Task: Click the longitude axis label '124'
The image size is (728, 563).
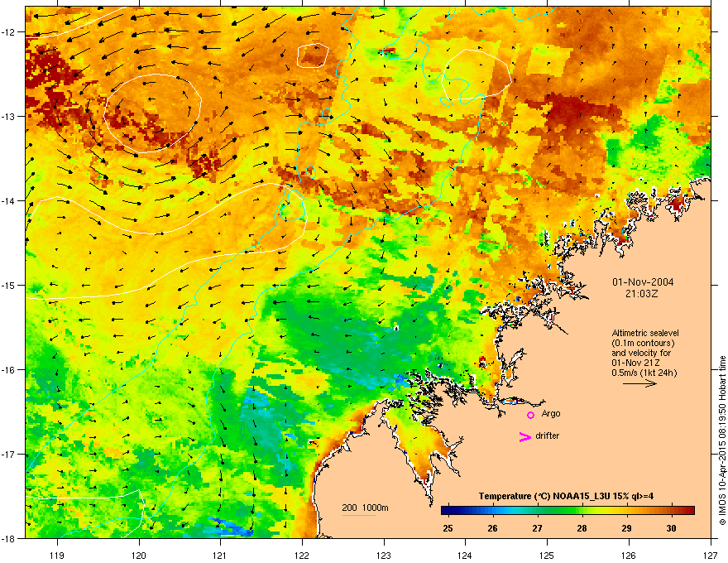Action: point(465,555)
